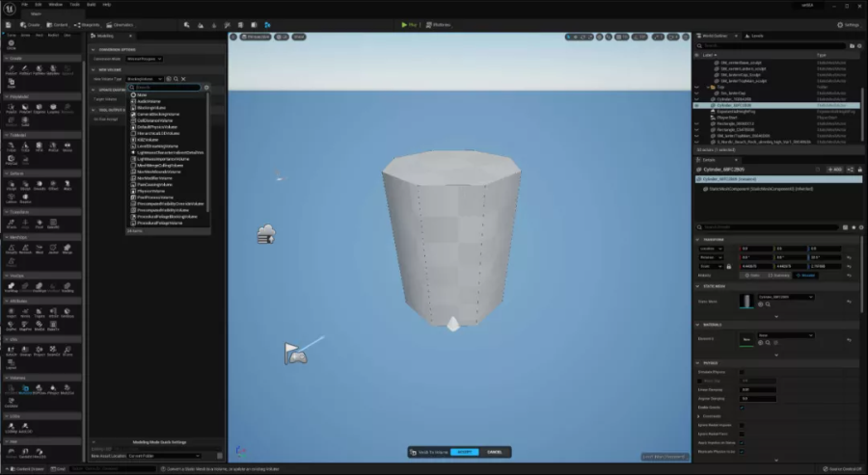The width and height of the screenshot is (868, 475).
Task: Toggle the Apply Impulse on Damage checkbox
Action: (742, 443)
